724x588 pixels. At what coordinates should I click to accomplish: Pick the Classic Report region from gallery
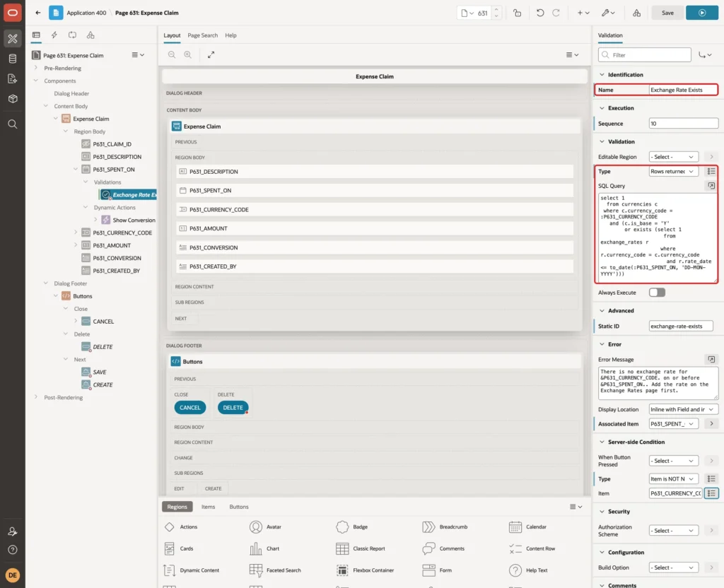click(x=360, y=548)
